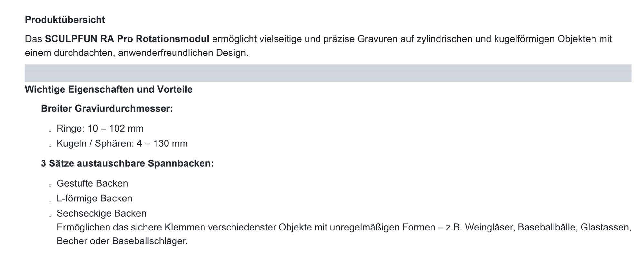Click the Gestufte Backen list item
Image resolution: width=644 pixels, height=264 pixels.
pyautogui.click(x=92, y=183)
